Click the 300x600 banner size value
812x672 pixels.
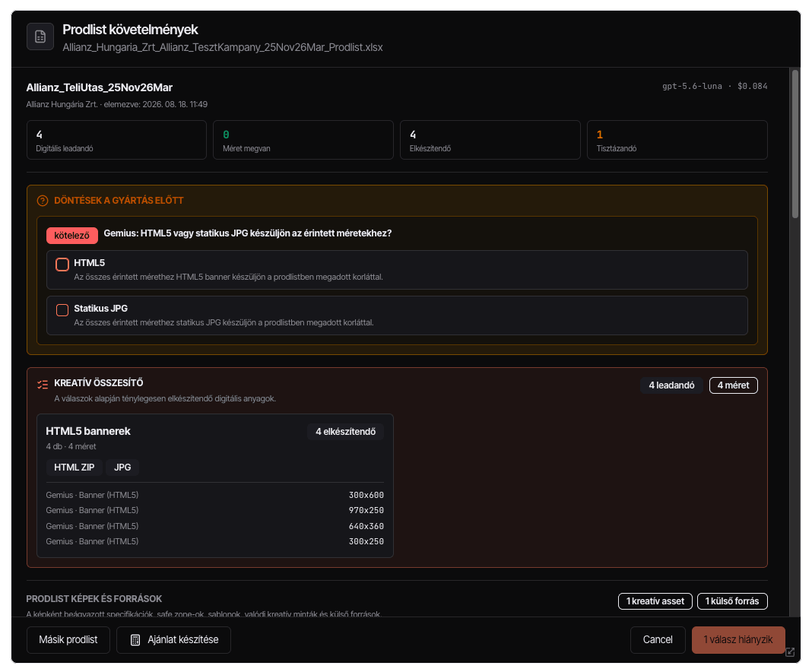tap(366, 496)
